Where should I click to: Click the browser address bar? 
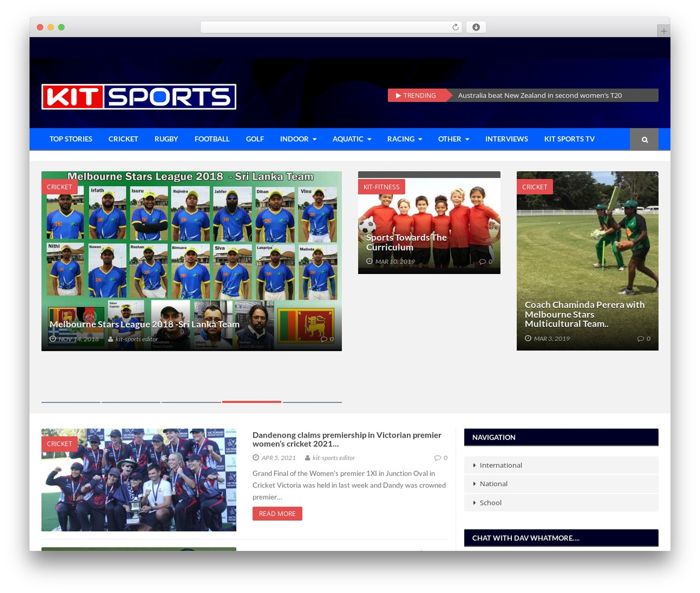tap(331, 27)
